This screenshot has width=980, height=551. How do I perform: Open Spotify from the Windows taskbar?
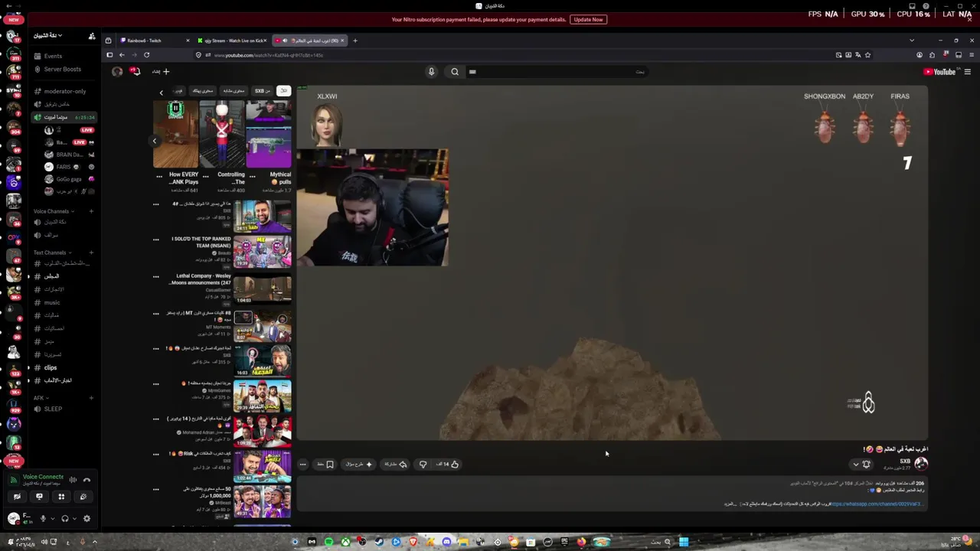pos(328,542)
